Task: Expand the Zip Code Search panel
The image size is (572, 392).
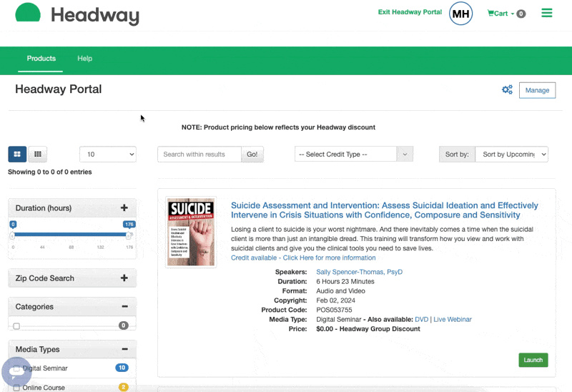Action: (124, 278)
